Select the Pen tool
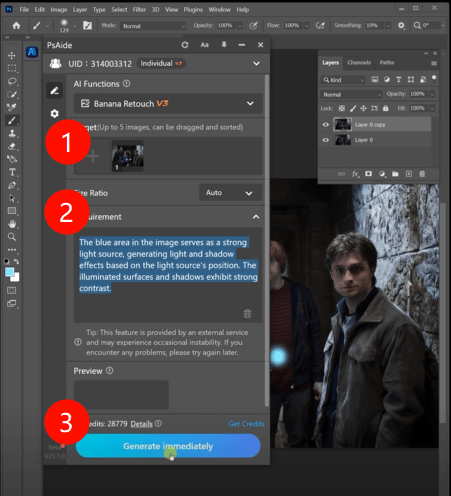This screenshot has width=451, height=496. pos(12,185)
